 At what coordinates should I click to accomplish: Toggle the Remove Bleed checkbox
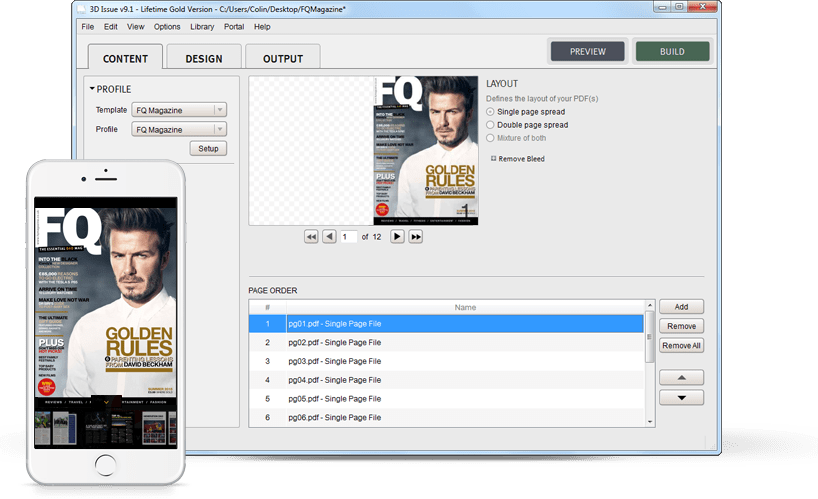point(493,158)
